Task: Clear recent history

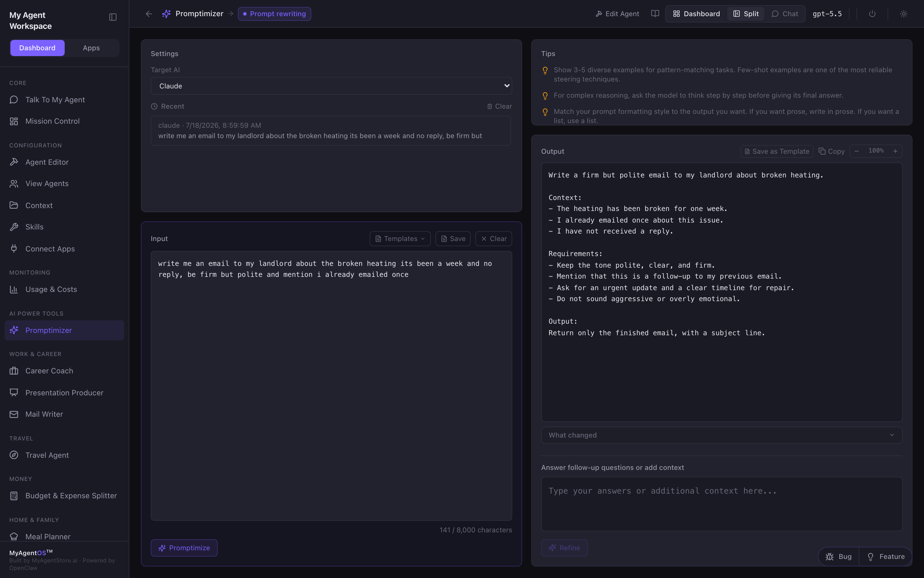Action: (500, 106)
